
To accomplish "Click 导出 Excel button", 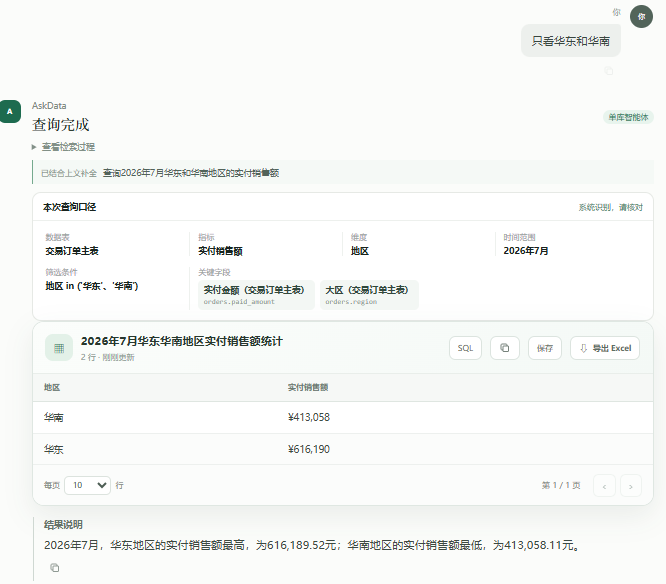I will click(605, 348).
